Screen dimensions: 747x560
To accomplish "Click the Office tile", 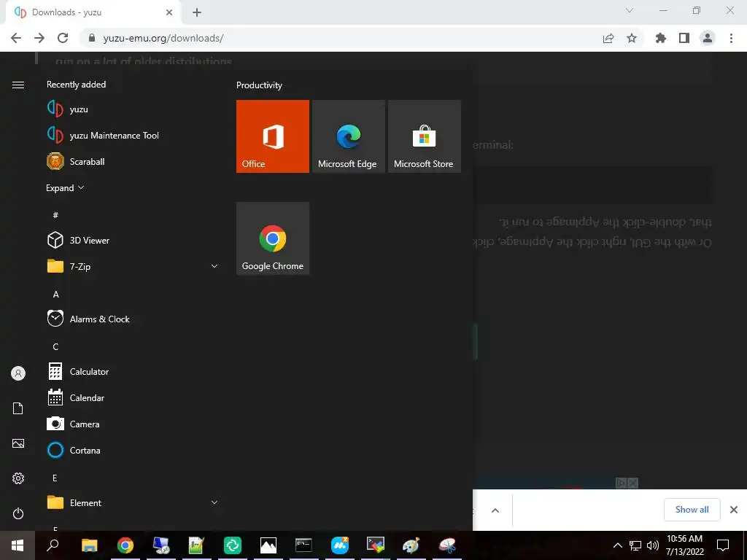I will 273,136.
